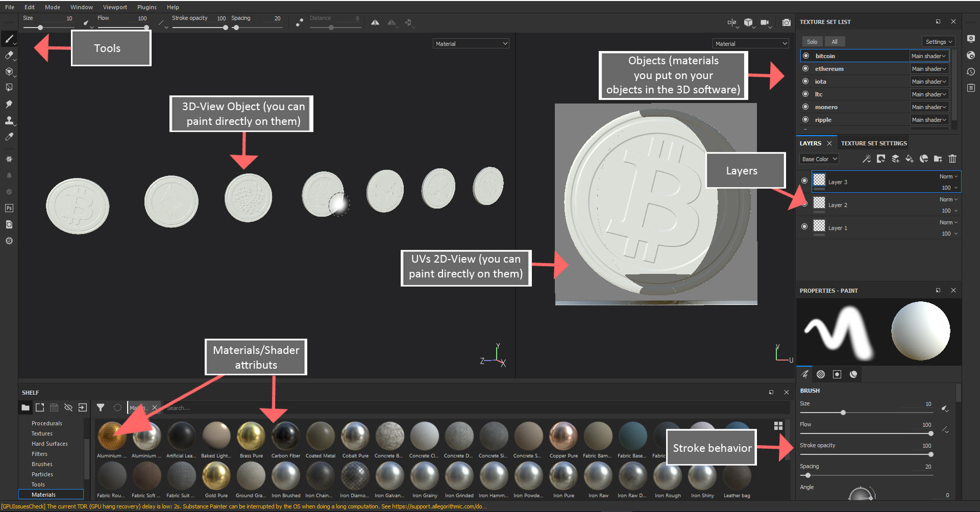This screenshot has height=512, width=980.
Task: Open Layer 1 blend mode Norm dropdown
Action: tap(948, 222)
